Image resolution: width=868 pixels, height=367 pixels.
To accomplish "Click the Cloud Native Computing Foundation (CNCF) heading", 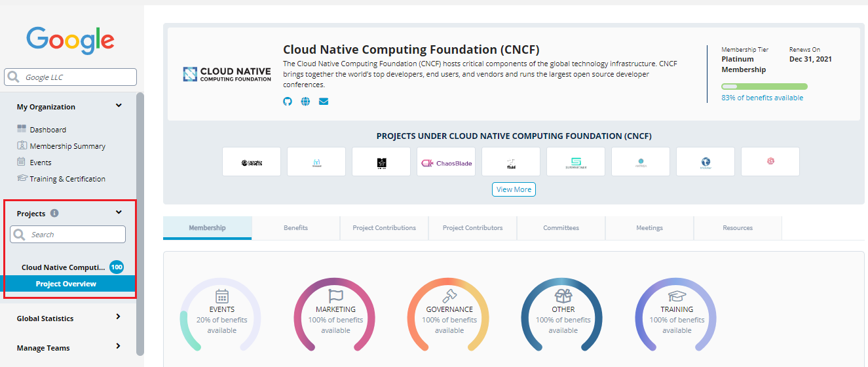I will click(411, 50).
